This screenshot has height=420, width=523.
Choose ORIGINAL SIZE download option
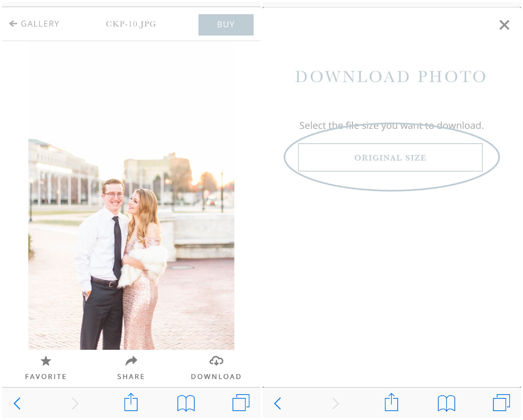[390, 157]
